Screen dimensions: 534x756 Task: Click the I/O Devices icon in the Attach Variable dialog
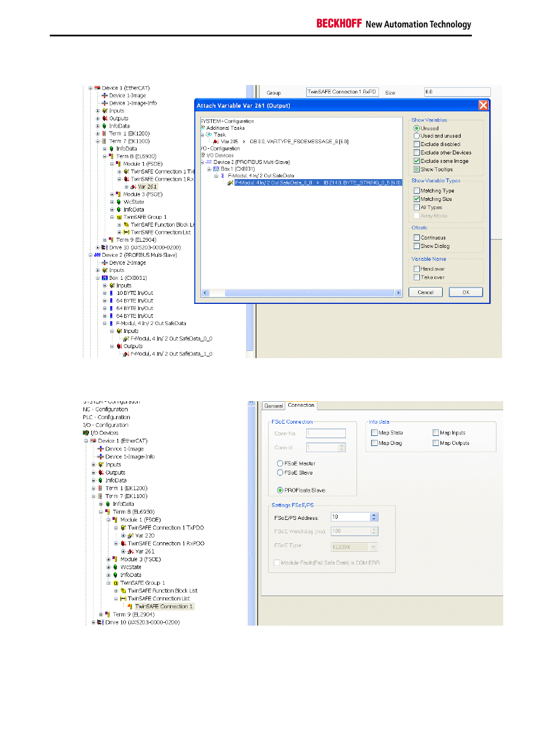point(203,155)
